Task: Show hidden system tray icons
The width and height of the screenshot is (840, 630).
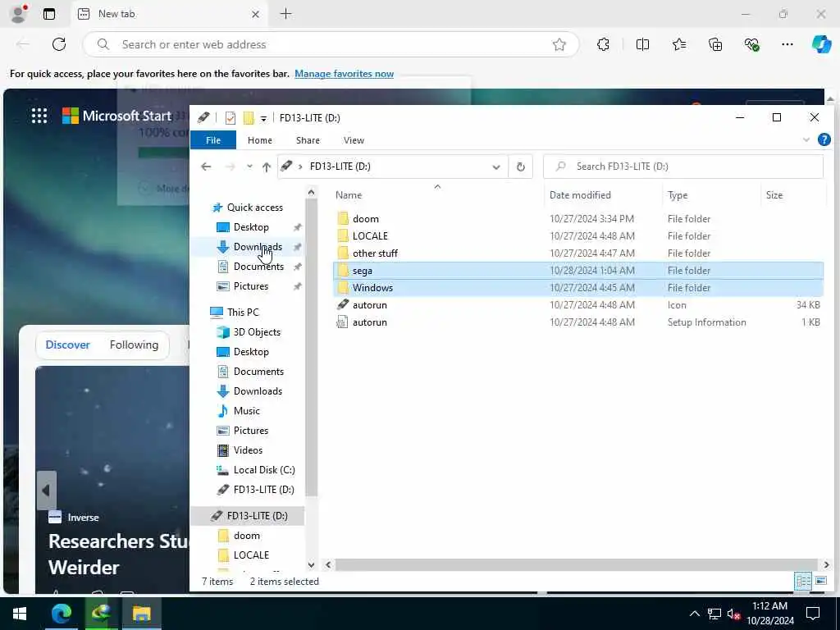Action: 694,614
